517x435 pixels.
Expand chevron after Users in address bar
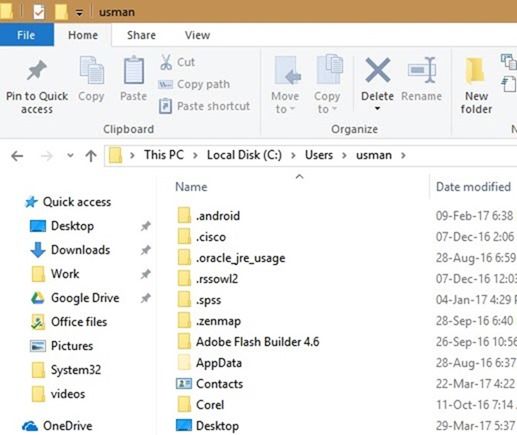coord(344,156)
